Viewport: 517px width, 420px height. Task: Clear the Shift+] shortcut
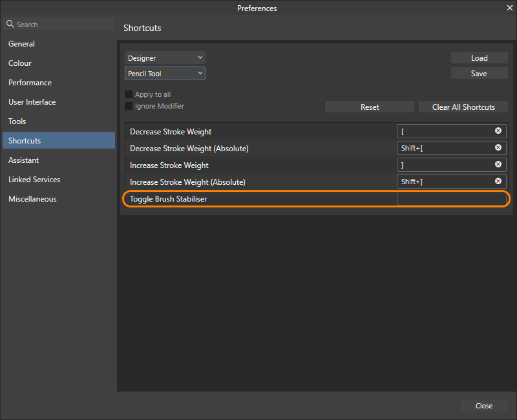click(x=498, y=181)
